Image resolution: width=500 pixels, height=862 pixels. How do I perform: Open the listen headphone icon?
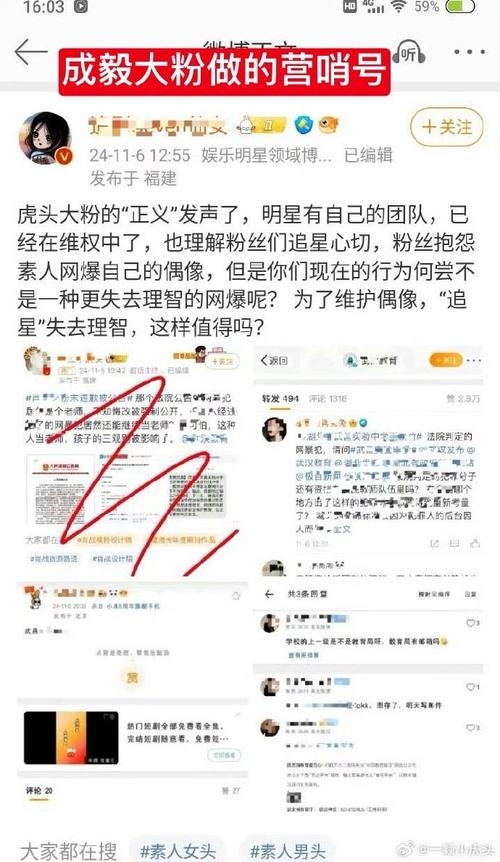pyautogui.click(x=410, y=53)
